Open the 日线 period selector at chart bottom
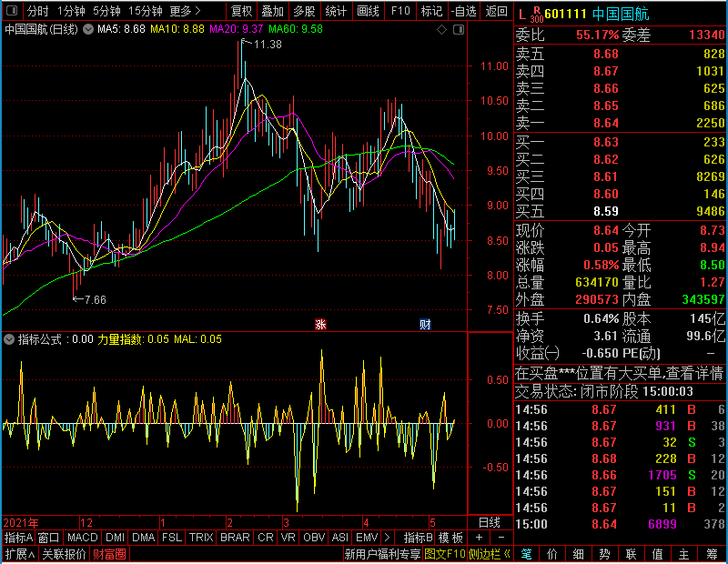 click(490, 522)
